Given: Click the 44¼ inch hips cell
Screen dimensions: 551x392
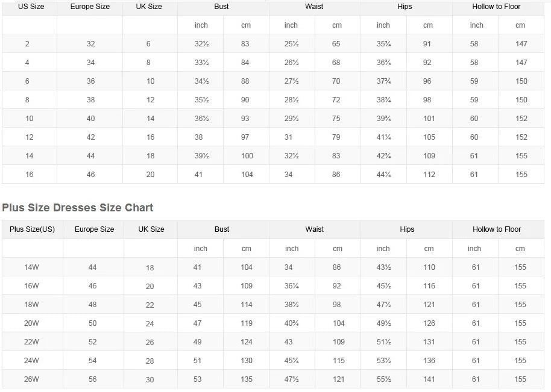Looking at the screenshot, I should [x=383, y=175].
